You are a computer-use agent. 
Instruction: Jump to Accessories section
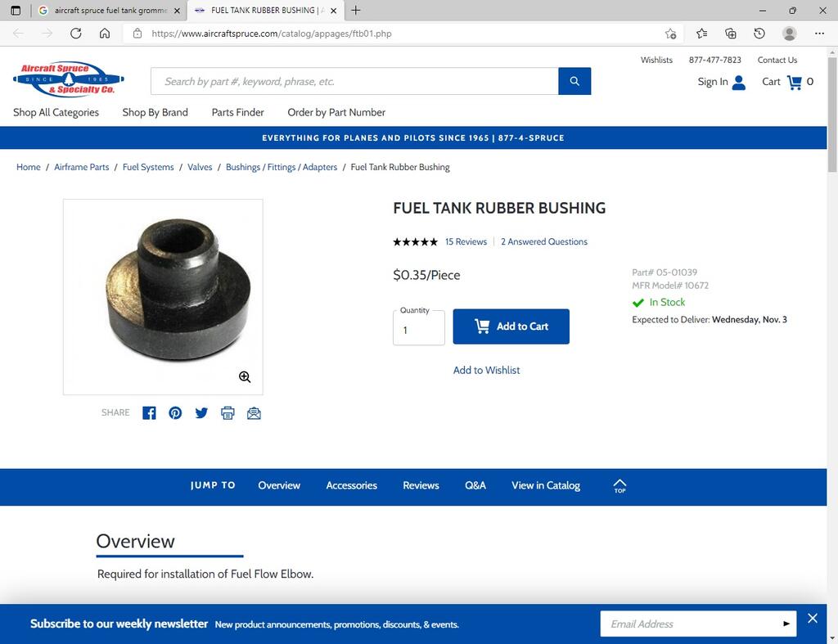click(x=352, y=485)
